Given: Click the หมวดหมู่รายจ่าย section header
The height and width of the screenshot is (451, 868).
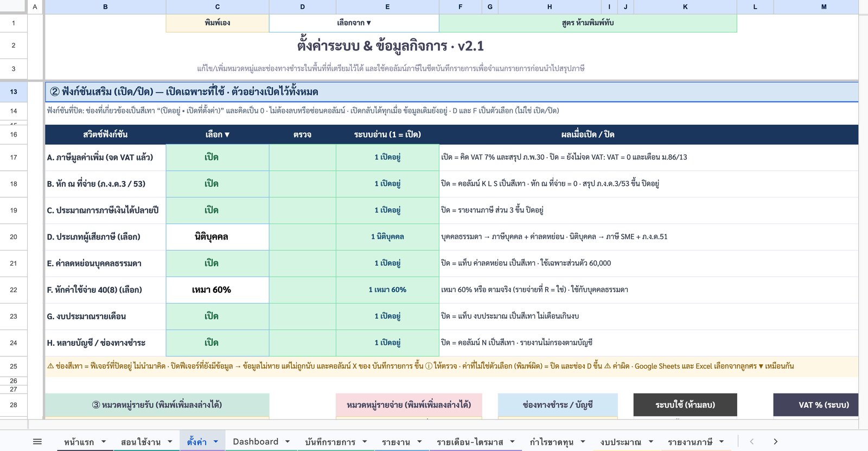Looking at the screenshot, I should pyautogui.click(x=409, y=405).
